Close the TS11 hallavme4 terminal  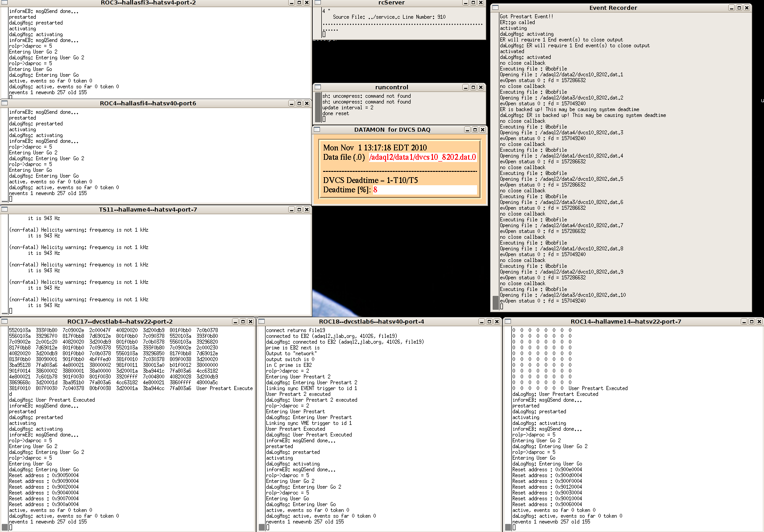click(307, 209)
